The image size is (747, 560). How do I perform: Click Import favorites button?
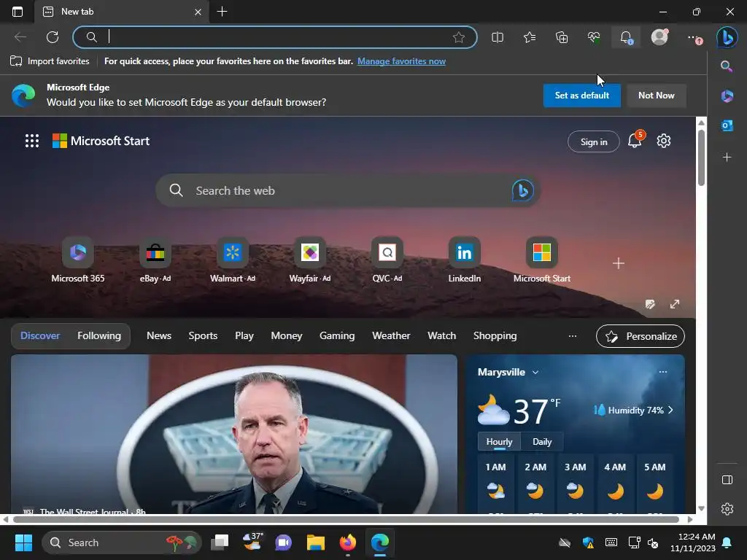point(50,61)
